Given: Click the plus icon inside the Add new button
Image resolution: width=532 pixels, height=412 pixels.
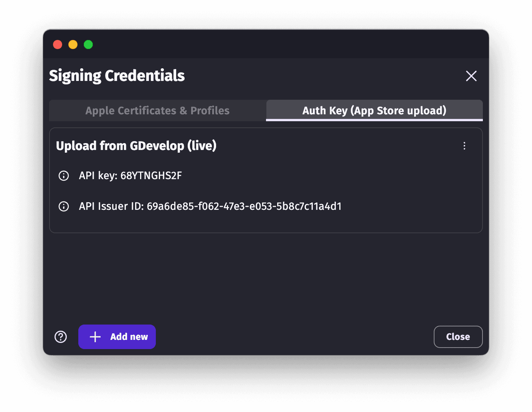Looking at the screenshot, I should click(94, 337).
